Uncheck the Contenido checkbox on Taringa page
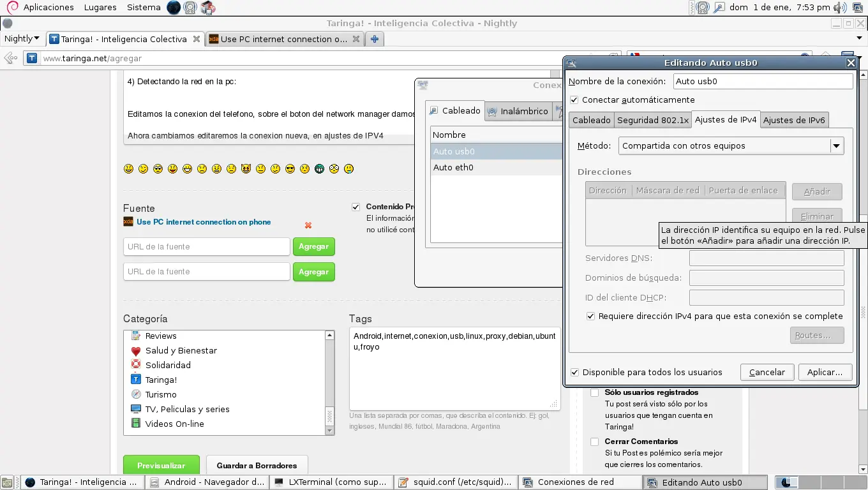The image size is (868, 490). coord(355,207)
